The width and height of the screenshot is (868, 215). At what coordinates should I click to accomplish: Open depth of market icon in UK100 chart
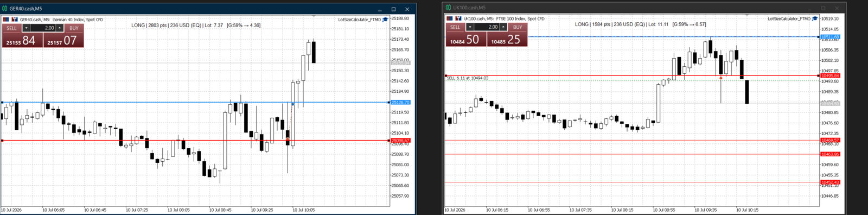point(458,18)
